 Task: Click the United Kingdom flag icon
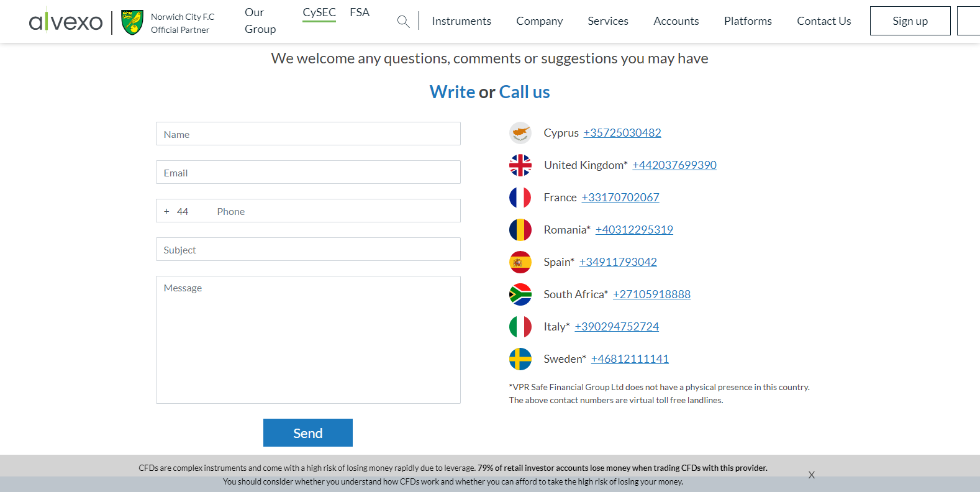pyautogui.click(x=520, y=165)
